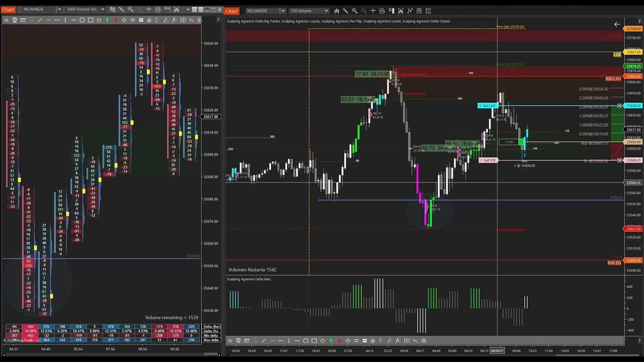Open bar type icon in left chart toolbar
Screen dimensions: 644x362
coord(113,10)
